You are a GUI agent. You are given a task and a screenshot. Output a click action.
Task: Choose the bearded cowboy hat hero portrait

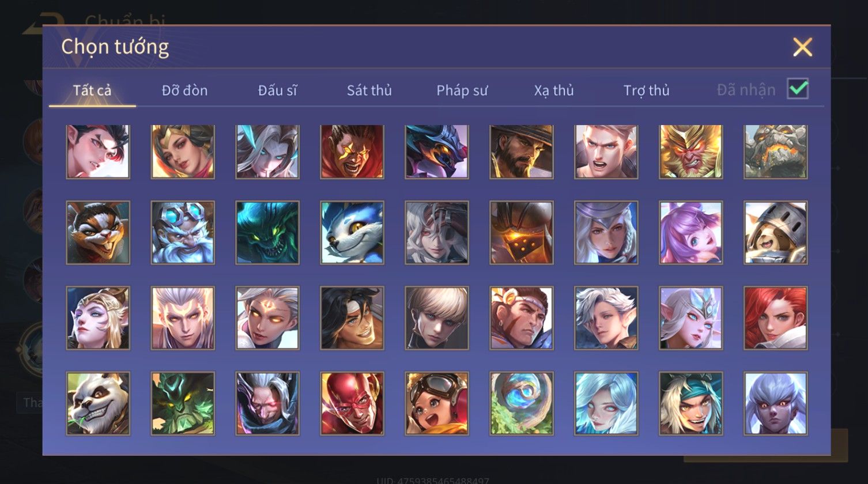(522, 151)
